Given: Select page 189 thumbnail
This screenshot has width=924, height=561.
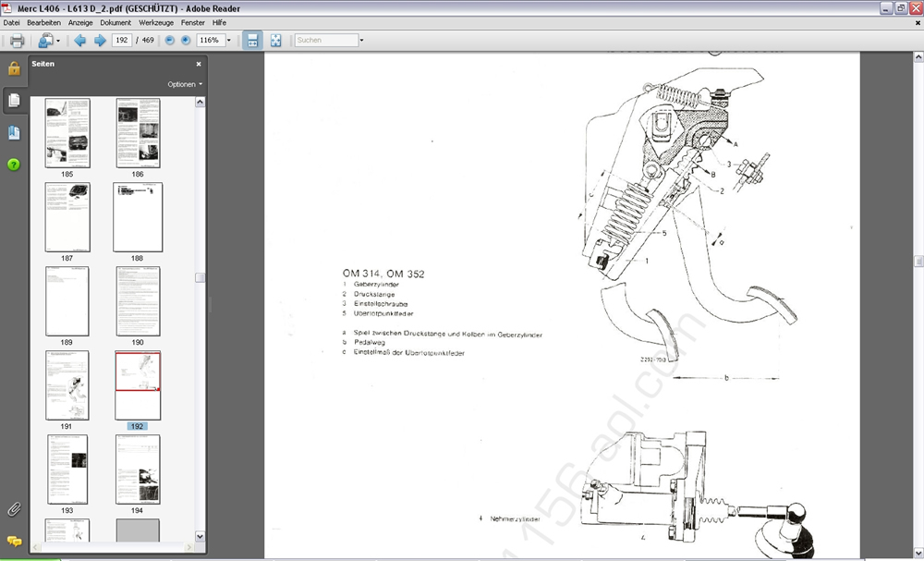Looking at the screenshot, I should point(67,301).
